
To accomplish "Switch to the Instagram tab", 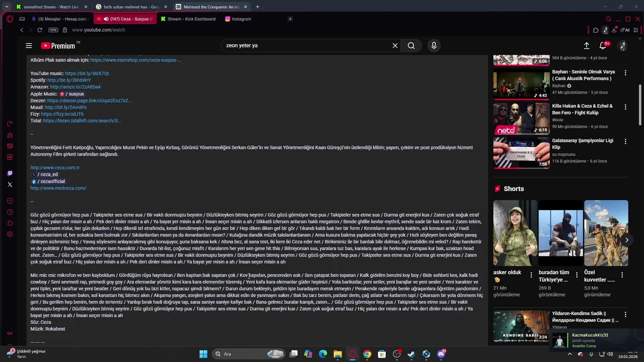I will pyautogui.click(x=237, y=19).
